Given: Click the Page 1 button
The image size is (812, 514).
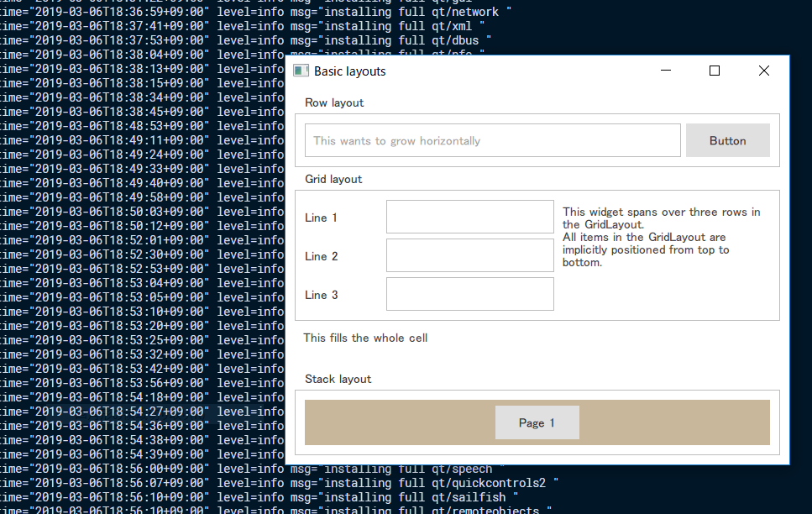Looking at the screenshot, I should (x=537, y=422).
